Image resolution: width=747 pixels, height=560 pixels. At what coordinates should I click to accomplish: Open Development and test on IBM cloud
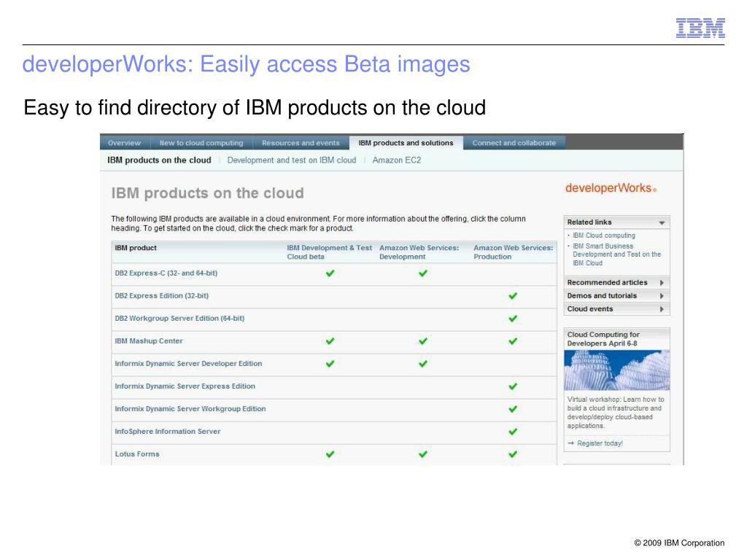292,160
